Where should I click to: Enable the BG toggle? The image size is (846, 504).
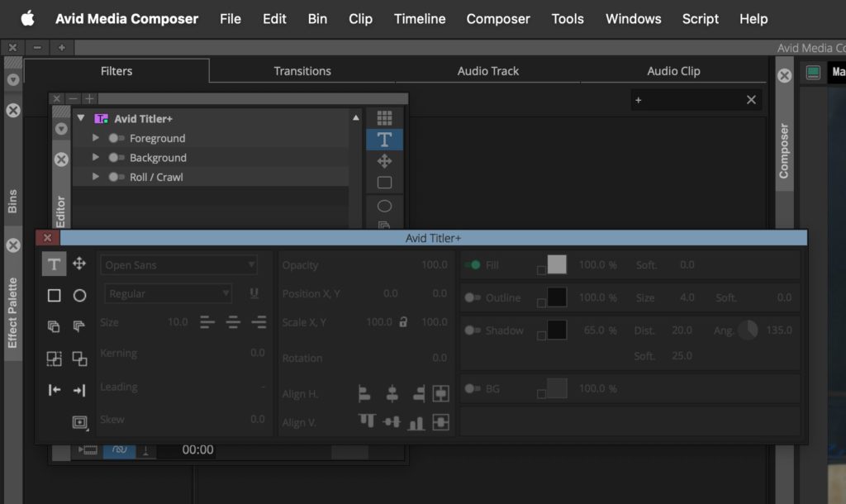(x=473, y=388)
